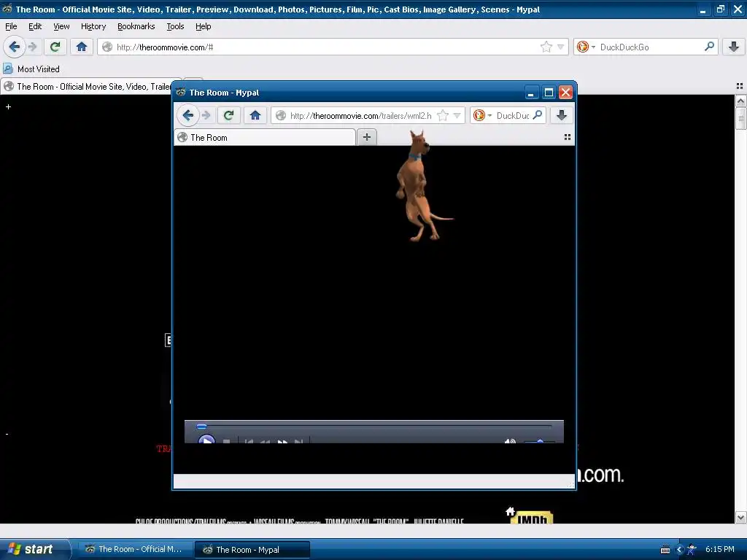The image size is (747, 560).
Task: Adjust the media player volume slider
Action: (539, 441)
